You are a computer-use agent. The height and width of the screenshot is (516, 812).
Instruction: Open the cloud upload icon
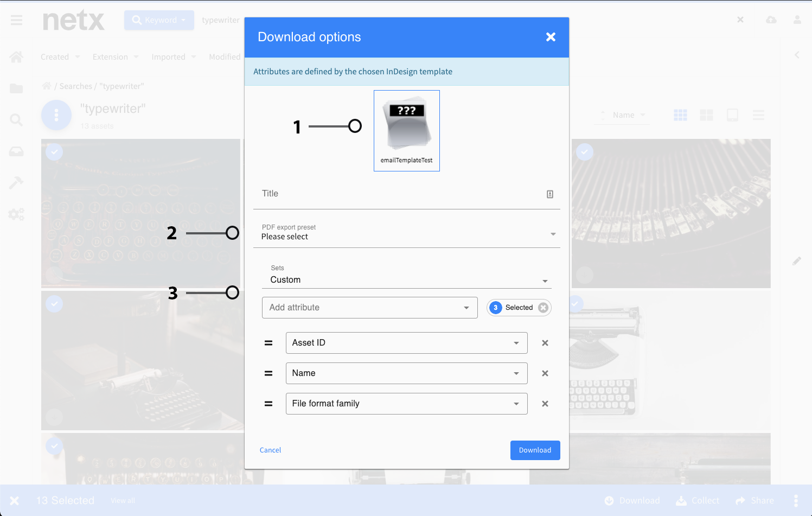click(771, 20)
